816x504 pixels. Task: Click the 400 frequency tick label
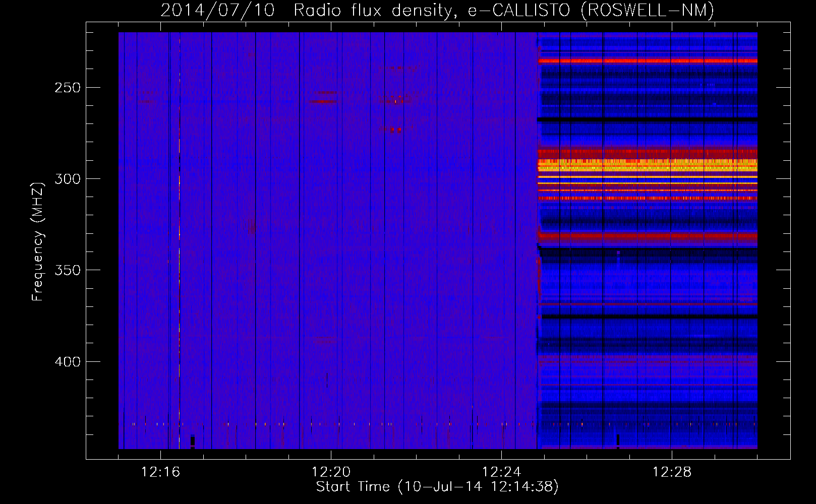pyautogui.click(x=68, y=362)
